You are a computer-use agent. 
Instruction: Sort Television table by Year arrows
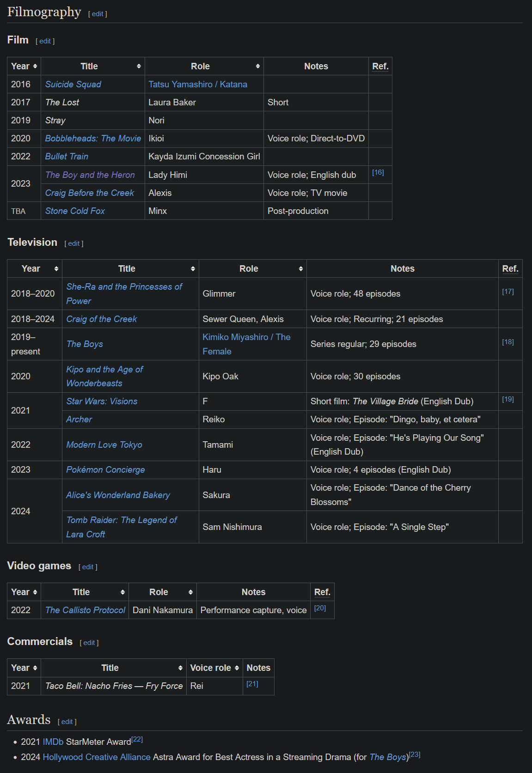(56, 269)
